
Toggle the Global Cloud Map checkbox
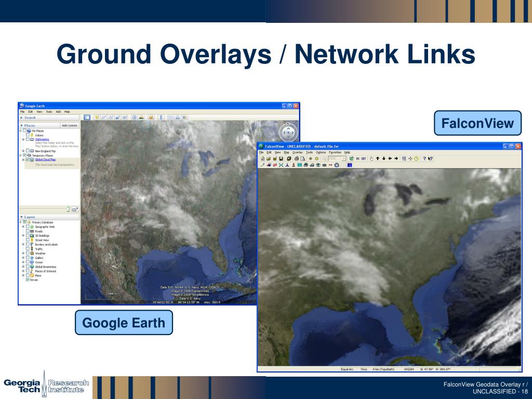(28, 159)
